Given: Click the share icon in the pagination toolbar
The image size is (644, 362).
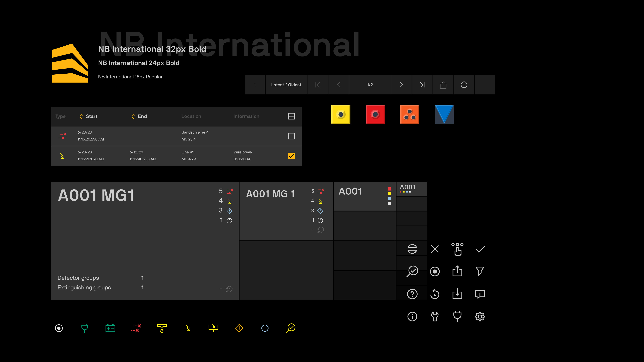Looking at the screenshot, I should pos(443,85).
